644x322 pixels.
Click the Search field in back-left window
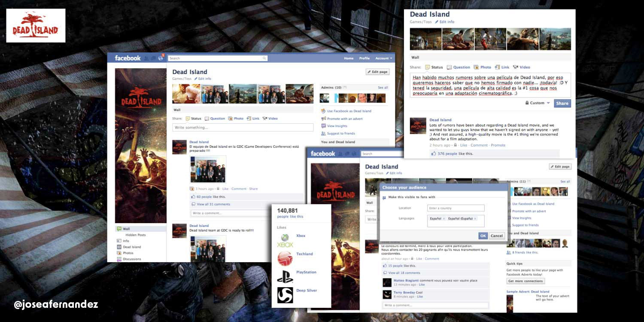(x=218, y=58)
